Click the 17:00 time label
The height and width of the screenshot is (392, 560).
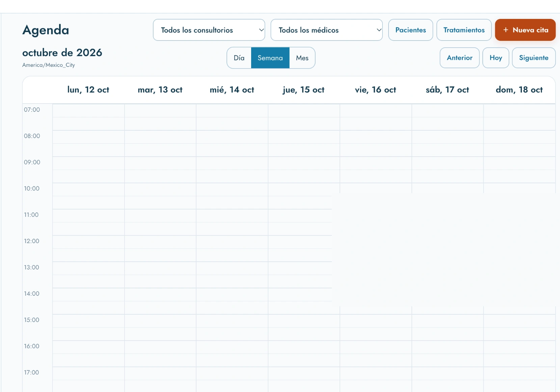(x=31, y=372)
